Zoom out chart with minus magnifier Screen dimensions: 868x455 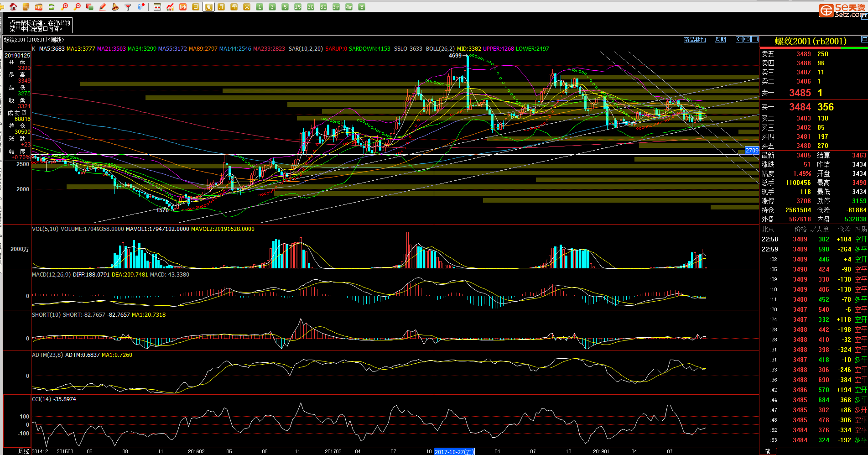click(77, 7)
